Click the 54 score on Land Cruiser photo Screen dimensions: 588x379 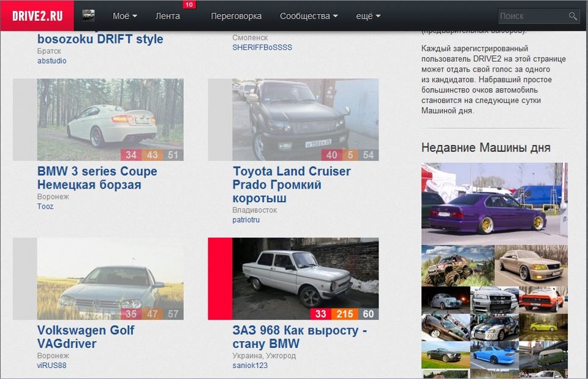click(x=368, y=155)
